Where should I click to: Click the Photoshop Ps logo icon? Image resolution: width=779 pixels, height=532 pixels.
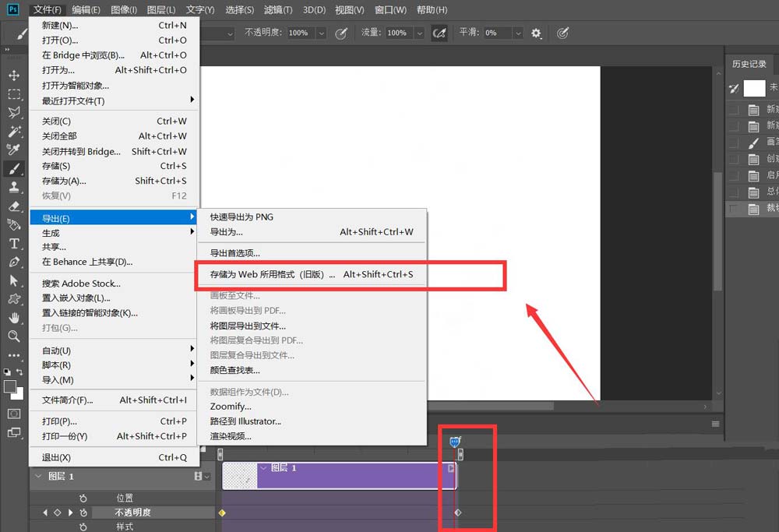pyautogui.click(x=13, y=9)
